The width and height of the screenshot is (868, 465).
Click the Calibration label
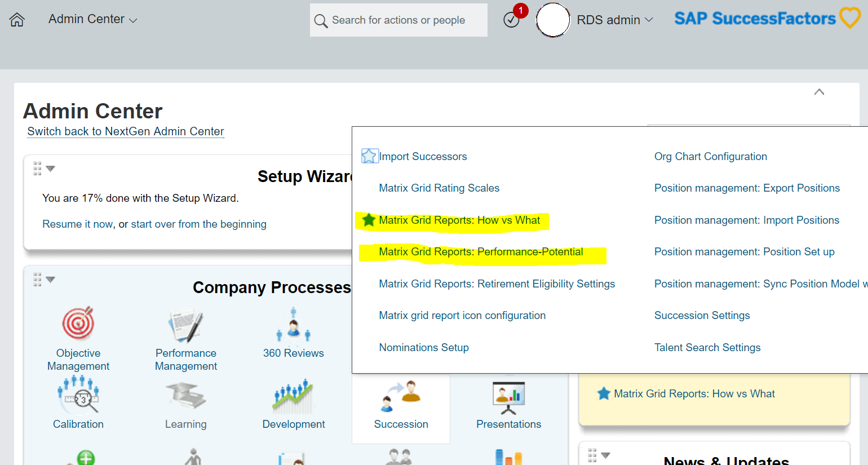[x=78, y=424]
